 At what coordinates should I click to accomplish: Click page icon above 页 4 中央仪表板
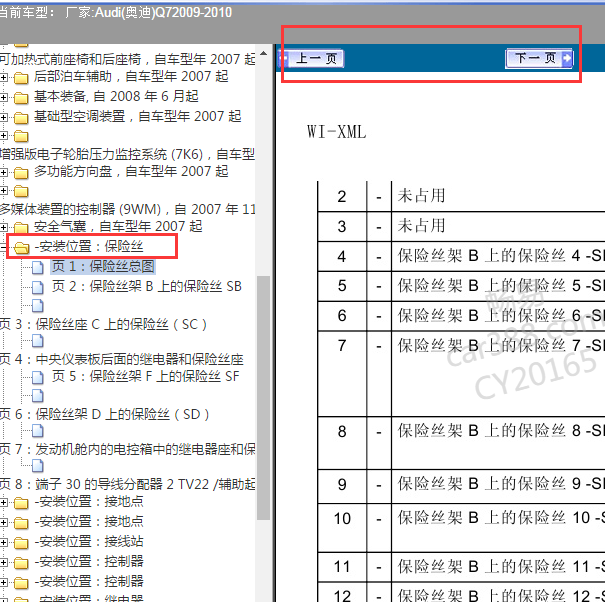(37, 341)
